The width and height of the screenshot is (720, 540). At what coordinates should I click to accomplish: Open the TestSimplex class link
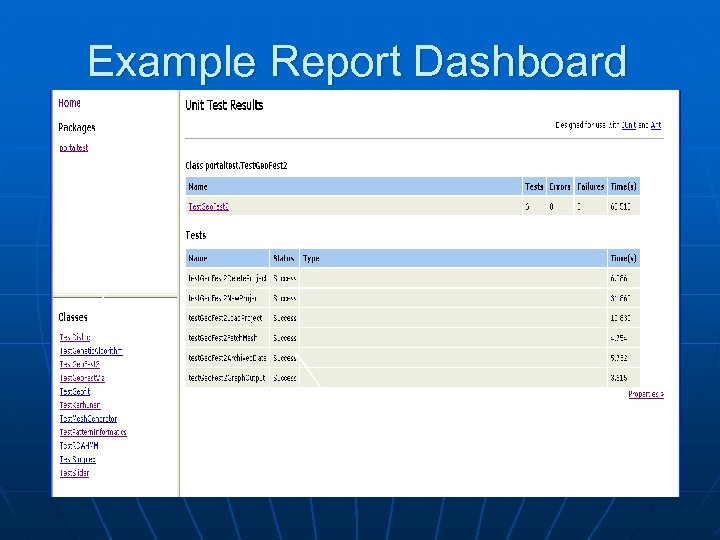coord(78,459)
